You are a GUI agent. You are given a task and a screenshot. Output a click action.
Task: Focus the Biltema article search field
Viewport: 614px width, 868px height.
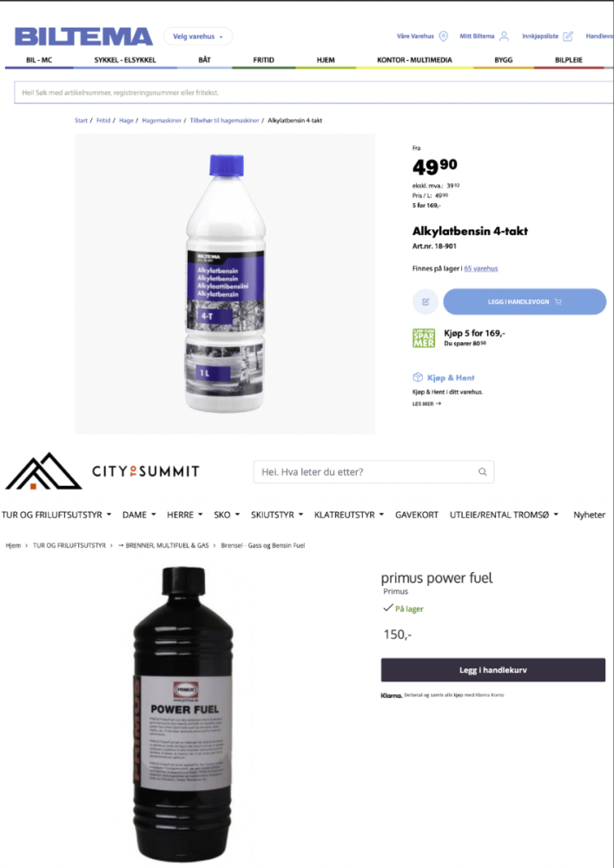[x=314, y=93]
